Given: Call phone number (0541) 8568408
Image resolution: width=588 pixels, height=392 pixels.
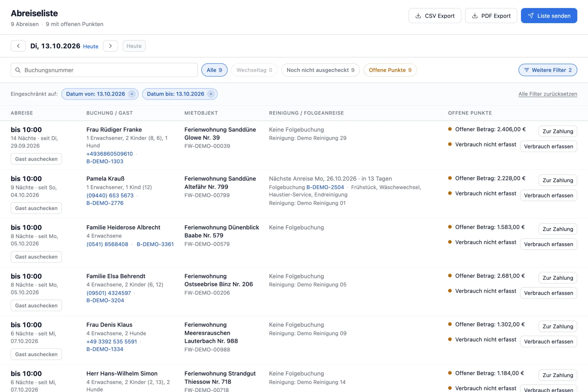Looking at the screenshot, I should pyautogui.click(x=107, y=244).
